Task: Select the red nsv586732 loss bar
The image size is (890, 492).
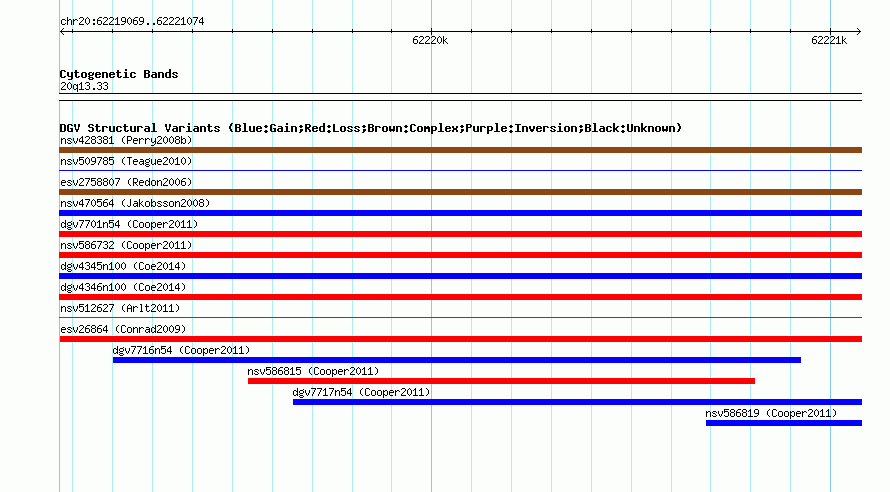Action: point(460,255)
